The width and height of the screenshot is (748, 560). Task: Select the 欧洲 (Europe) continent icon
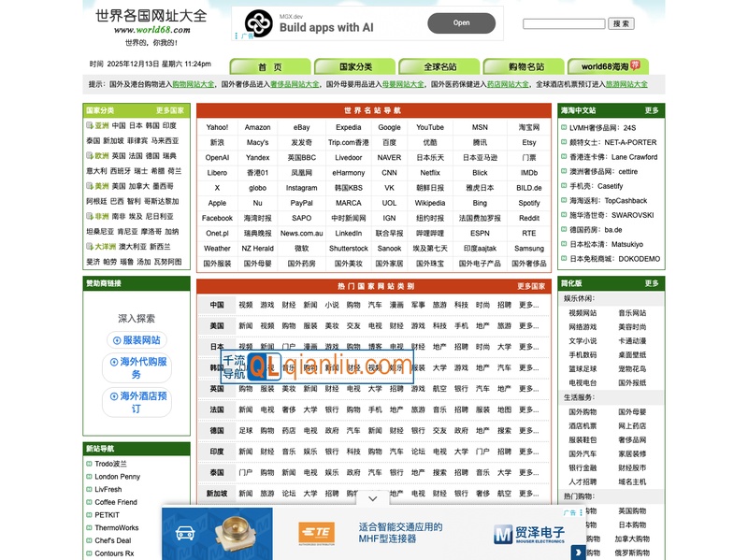89,156
